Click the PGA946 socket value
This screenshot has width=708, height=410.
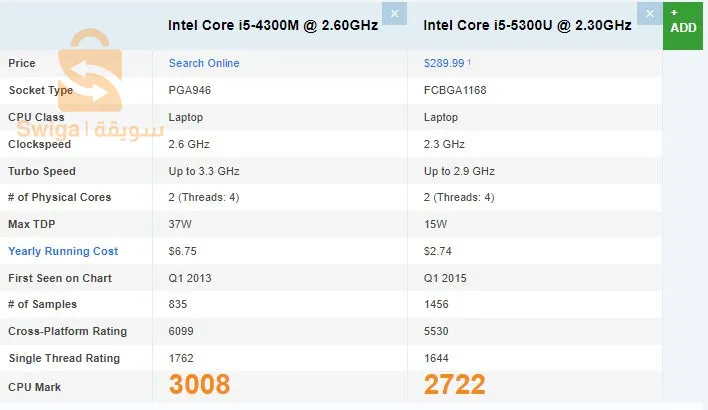[x=190, y=90]
